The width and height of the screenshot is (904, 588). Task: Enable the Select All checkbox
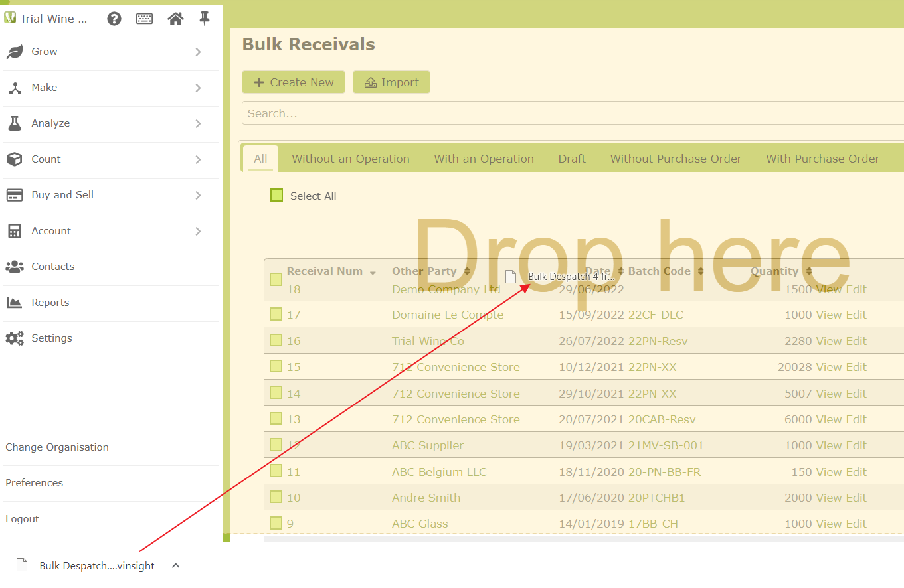coord(276,195)
